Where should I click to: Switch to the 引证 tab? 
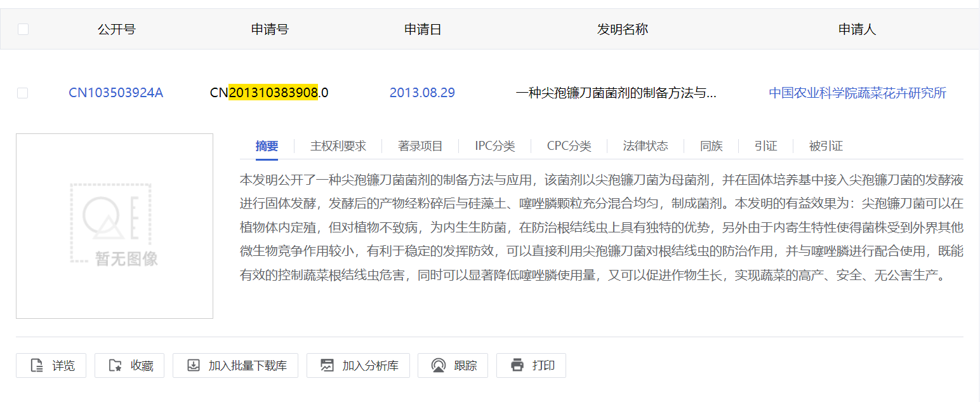point(765,146)
